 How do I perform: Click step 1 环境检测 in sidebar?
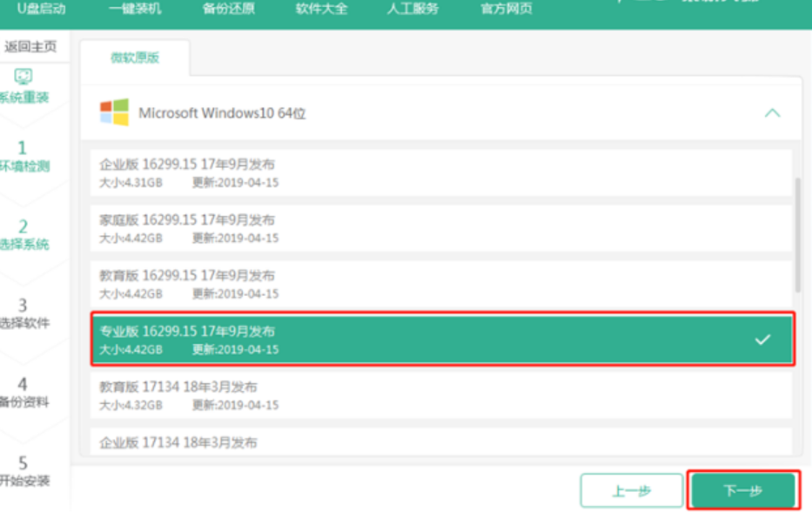pos(23,156)
